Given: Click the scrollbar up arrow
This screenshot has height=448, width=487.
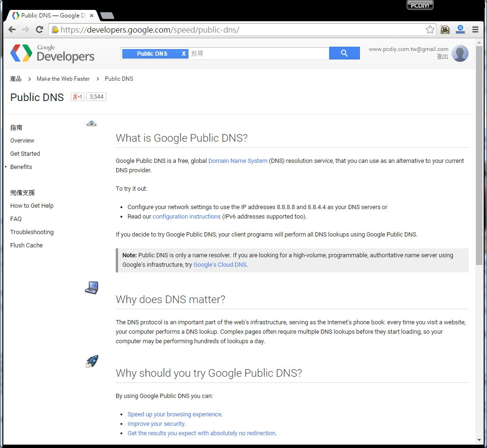Looking at the screenshot, I should 479,43.
